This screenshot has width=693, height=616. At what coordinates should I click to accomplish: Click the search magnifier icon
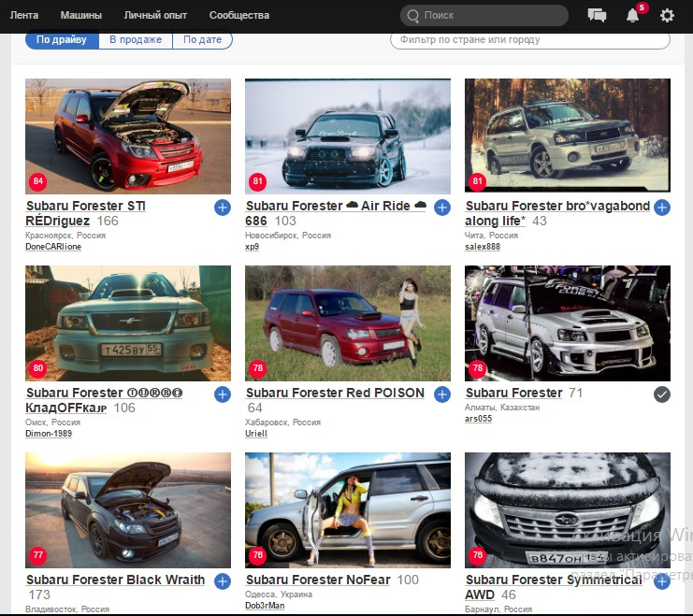[x=412, y=16]
